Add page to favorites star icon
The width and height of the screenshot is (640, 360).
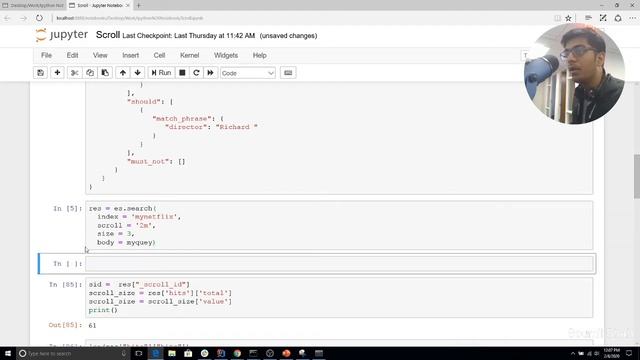point(568,18)
